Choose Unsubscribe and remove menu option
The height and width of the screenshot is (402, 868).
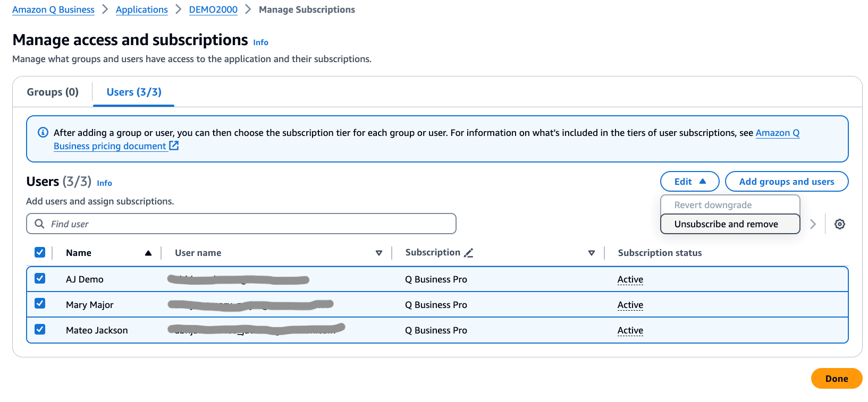[x=730, y=224]
